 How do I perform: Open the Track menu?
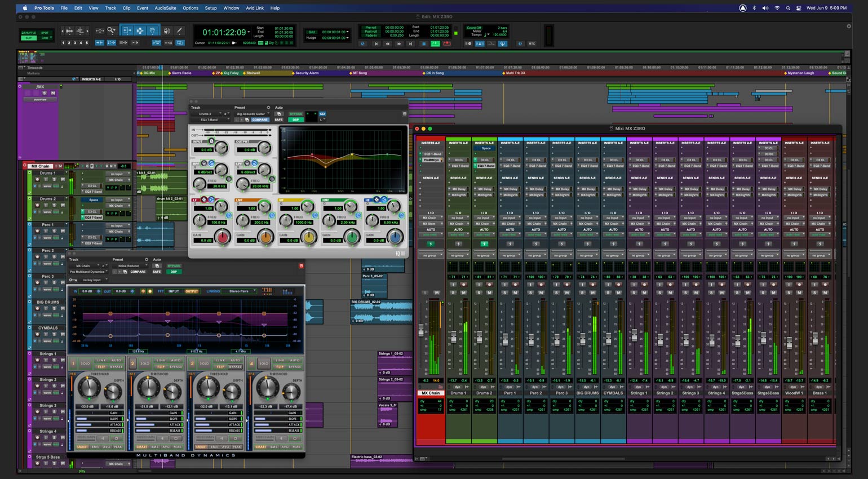pos(110,8)
